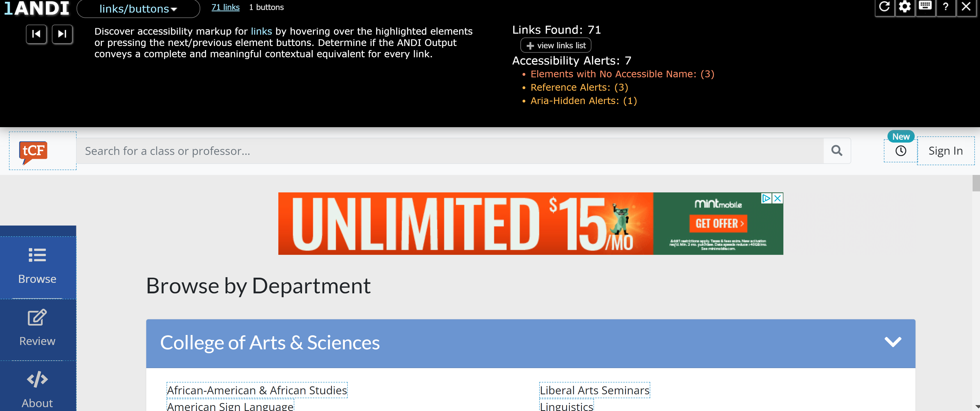Open ANDI help question mark
Viewport: 980px width, 411px height.
pyautogui.click(x=945, y=6)
